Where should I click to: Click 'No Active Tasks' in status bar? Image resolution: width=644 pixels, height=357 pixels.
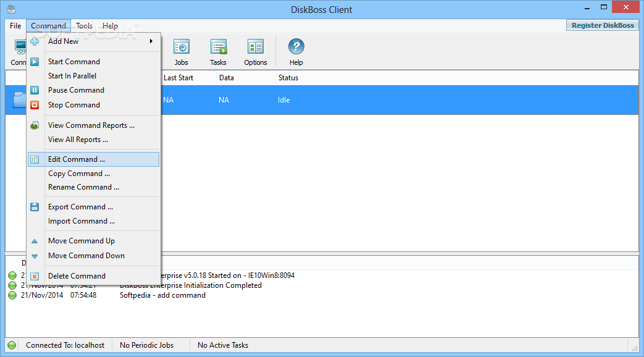point(223,345)
